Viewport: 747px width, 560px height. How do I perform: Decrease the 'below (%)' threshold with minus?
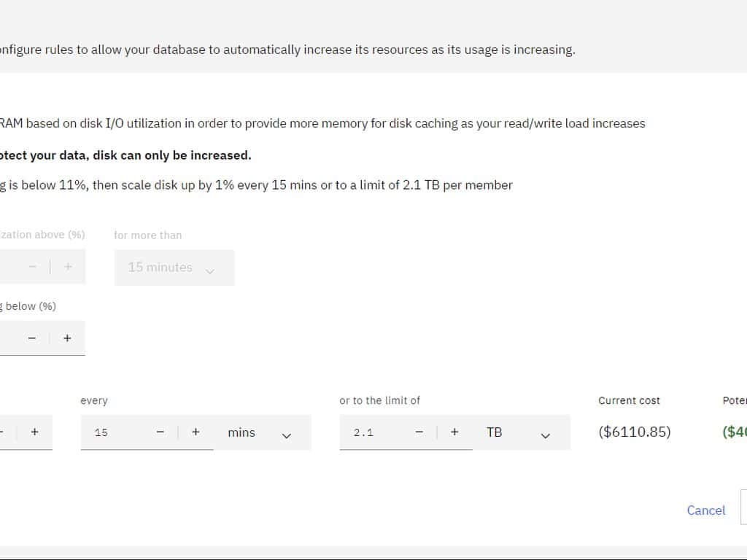(x=31, y=338)
